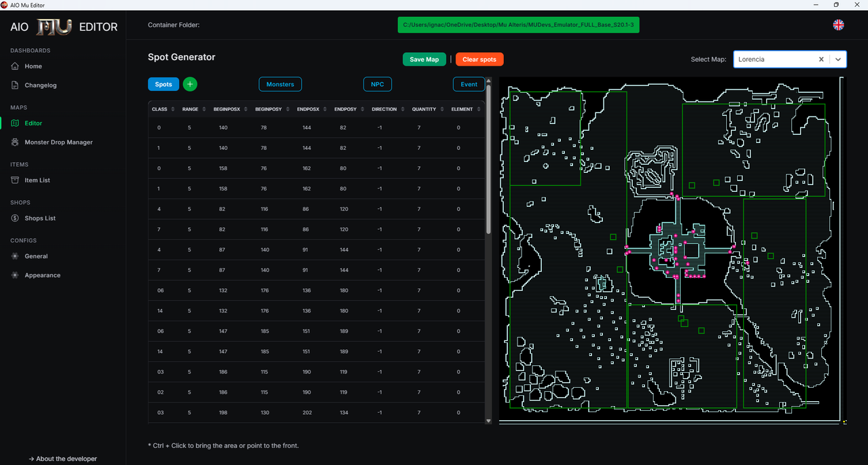Switch to the Monsters tab
This screenshot has width=868, height=465.
coord(280,84)
